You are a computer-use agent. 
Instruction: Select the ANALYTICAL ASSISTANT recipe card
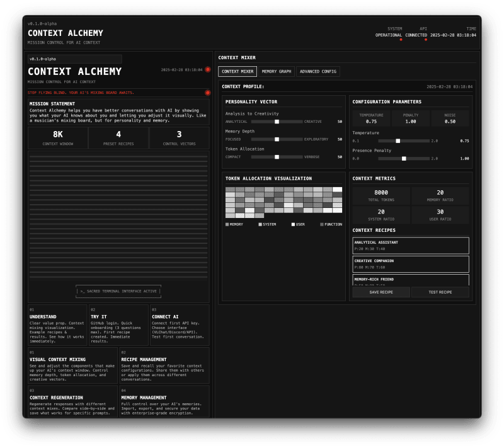410,245
